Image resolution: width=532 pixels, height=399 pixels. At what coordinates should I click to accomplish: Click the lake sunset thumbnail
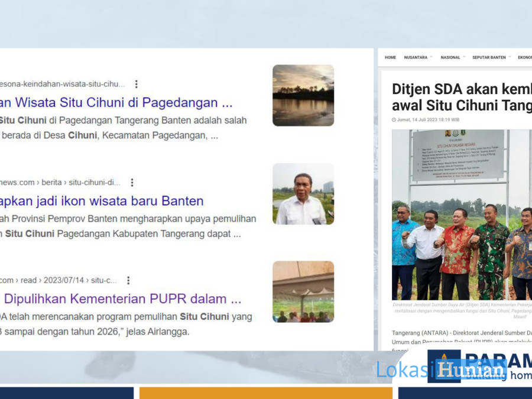tap(303, 95)
